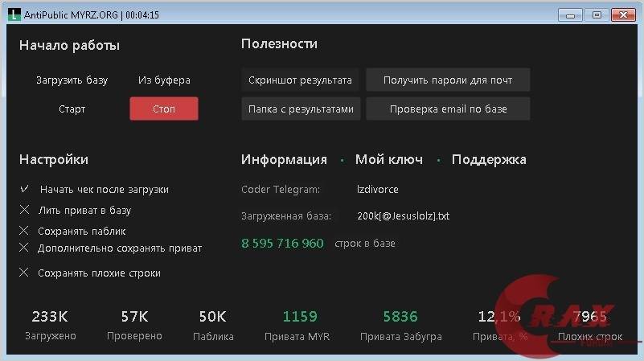Load database Из буфера
Viewport: 644px width, 361px height.
pos(164,80)
